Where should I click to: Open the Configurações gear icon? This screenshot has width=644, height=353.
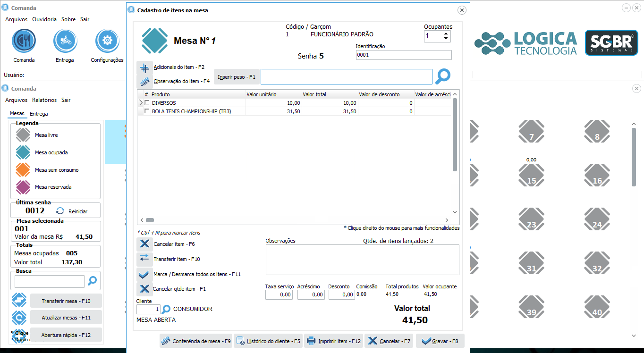coord(107,41)
